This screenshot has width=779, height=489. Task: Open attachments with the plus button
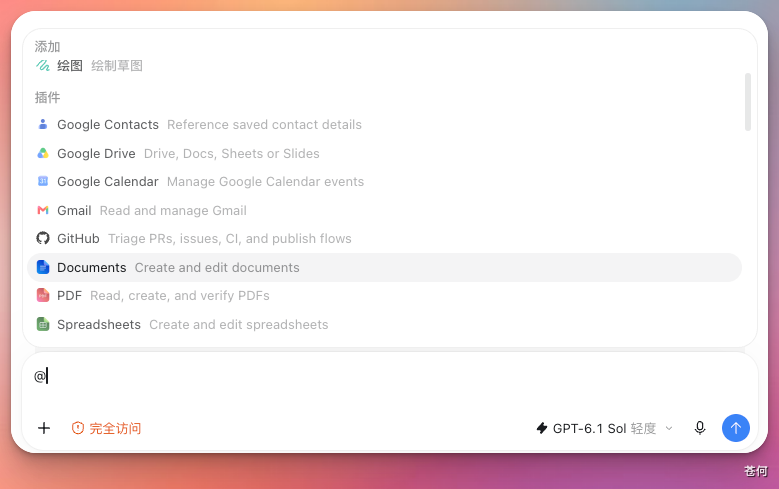point(44,428)
